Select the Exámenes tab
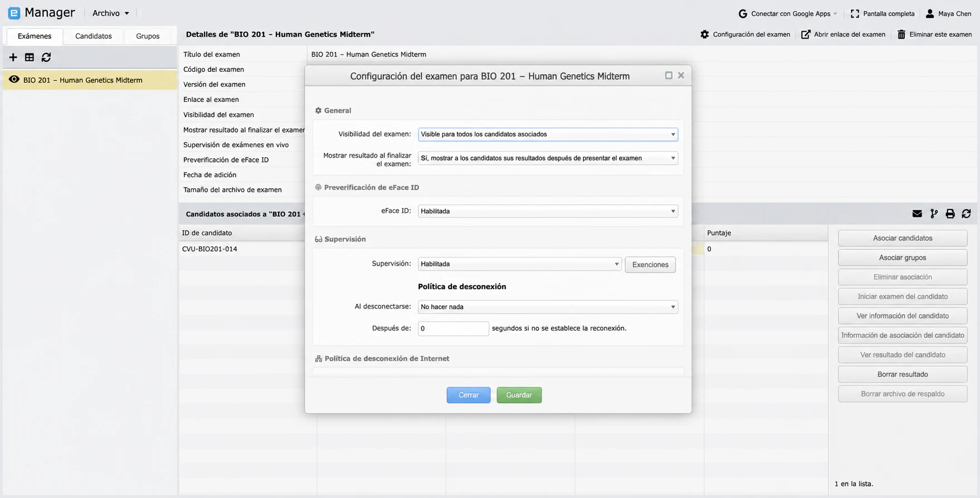This screenshot has width=980, height=498. (35, 36)
